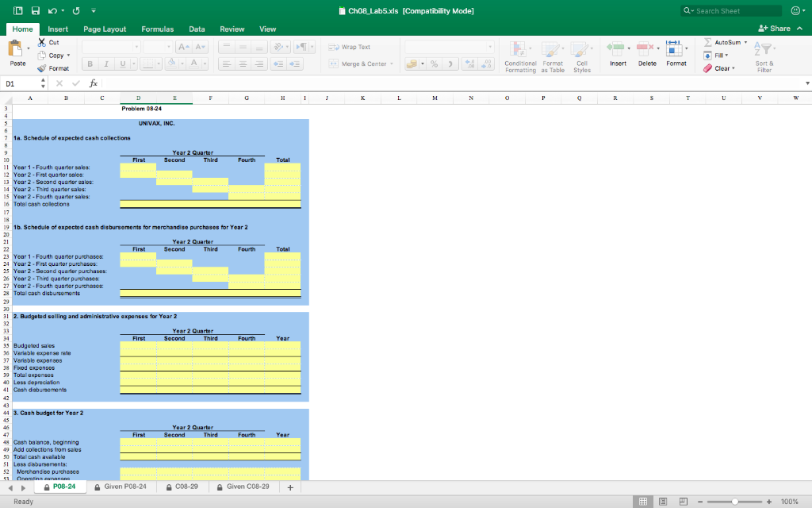Click the decrease indent icon
Image resolution: width=812 pixels, height=508 pixels.
278,64
